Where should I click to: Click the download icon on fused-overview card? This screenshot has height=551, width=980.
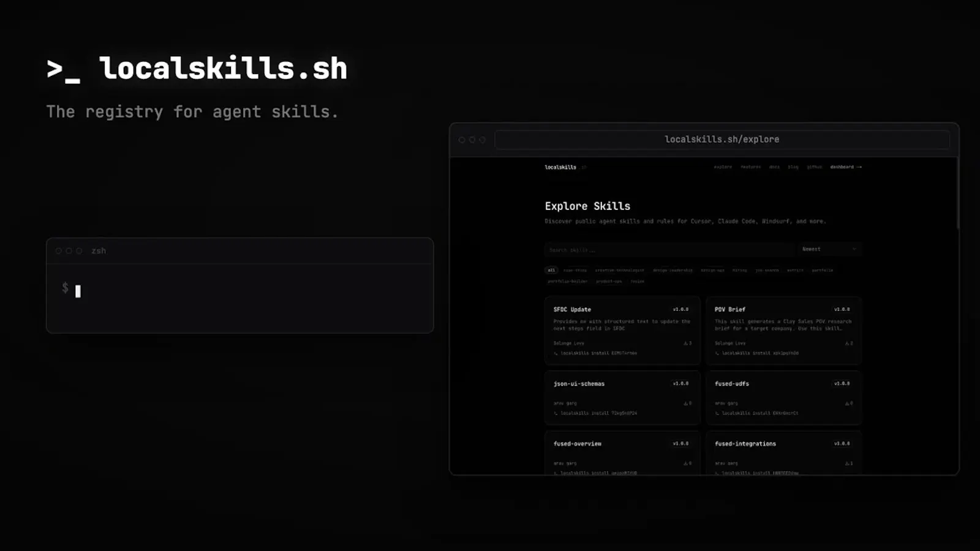686,463
